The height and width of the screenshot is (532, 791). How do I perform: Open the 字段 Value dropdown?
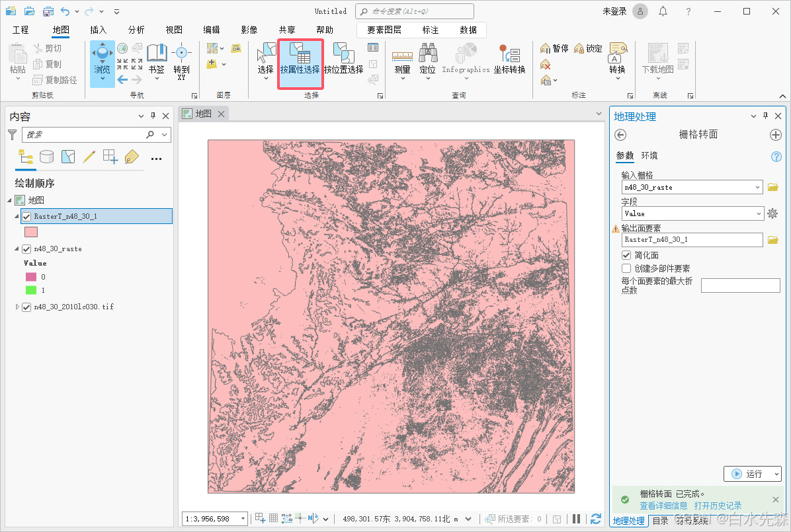pos(758,213)
